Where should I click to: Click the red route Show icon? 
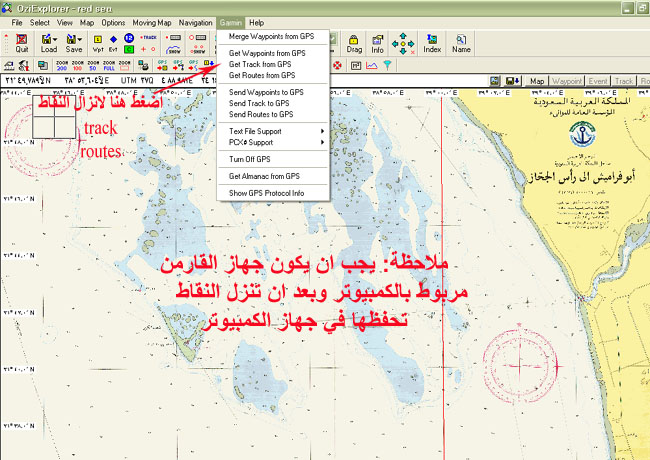pos(198,50)
